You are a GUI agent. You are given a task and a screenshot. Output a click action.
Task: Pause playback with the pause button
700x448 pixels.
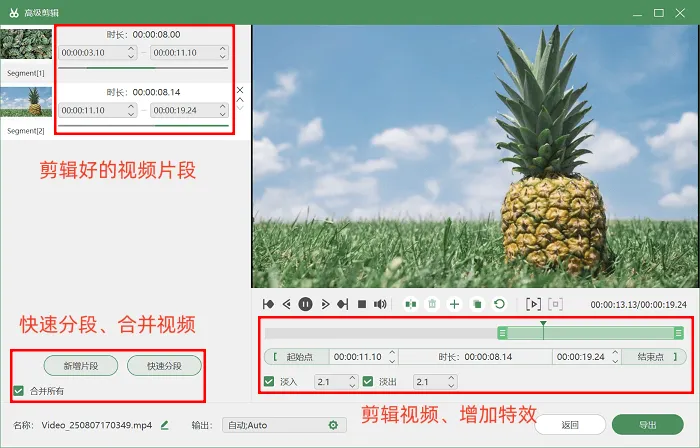click(305, 304)
